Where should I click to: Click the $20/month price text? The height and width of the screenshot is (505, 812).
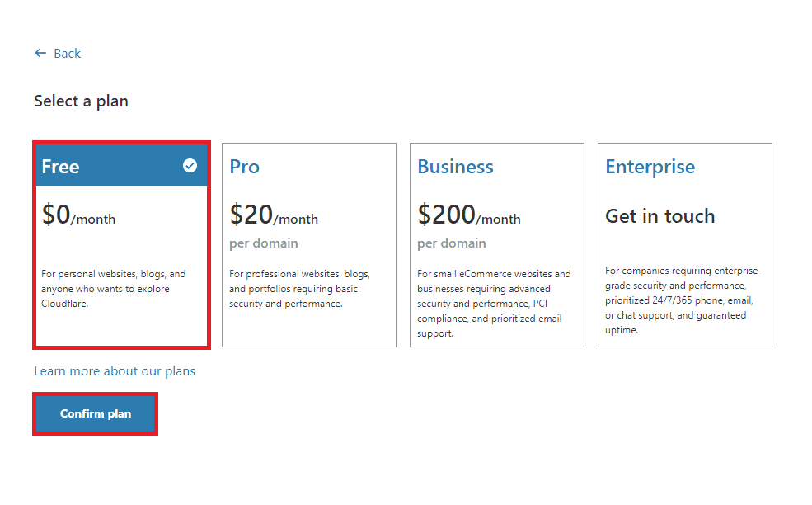(x=274, y=215)
